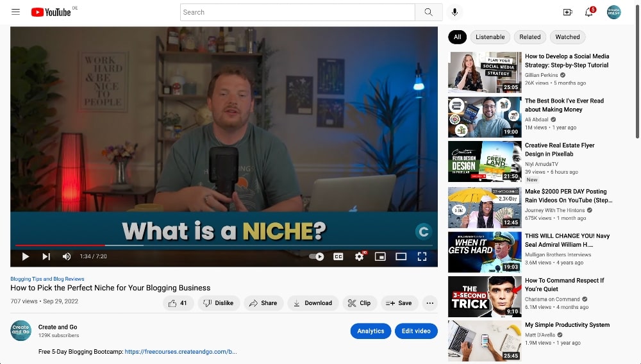Select the Watched filter chip
The height and width of the screenshot is (364, 641).
click(567, 37)
